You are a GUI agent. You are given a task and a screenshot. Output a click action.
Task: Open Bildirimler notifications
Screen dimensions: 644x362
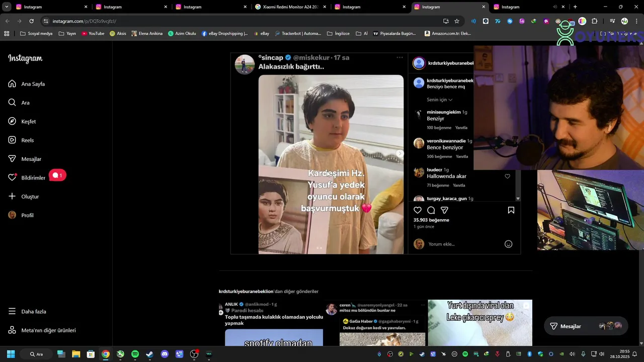(x=27, y=177)
